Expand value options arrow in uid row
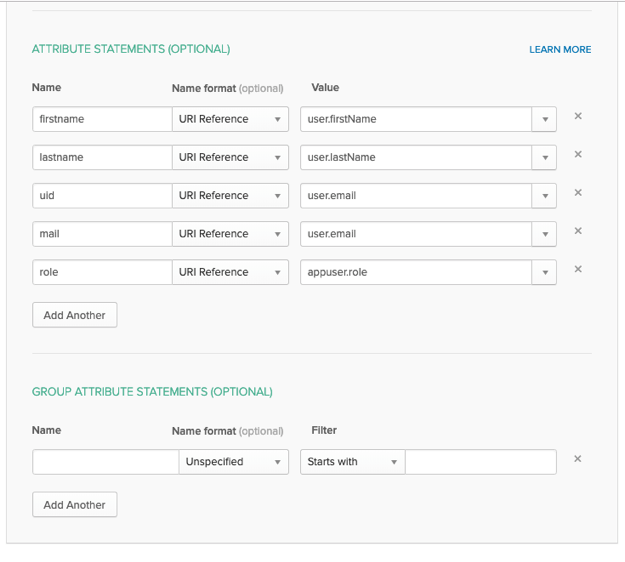 tap(544, 195)
